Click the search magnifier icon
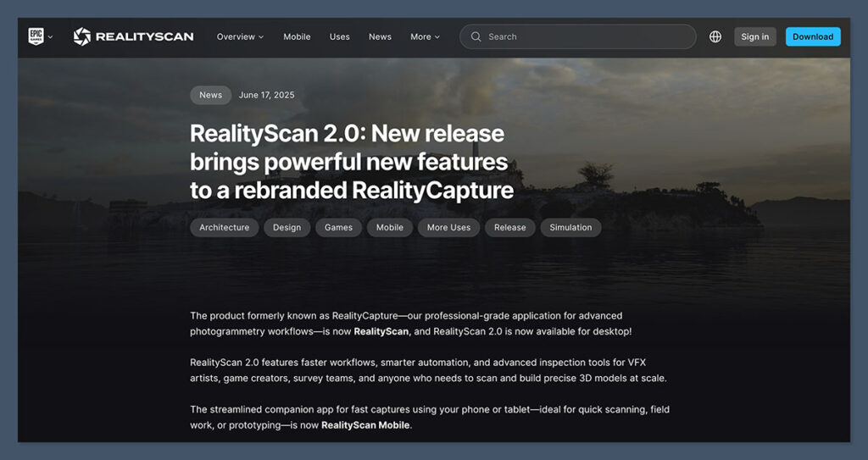This screenshot has width=868, height=460. (476, 36)
